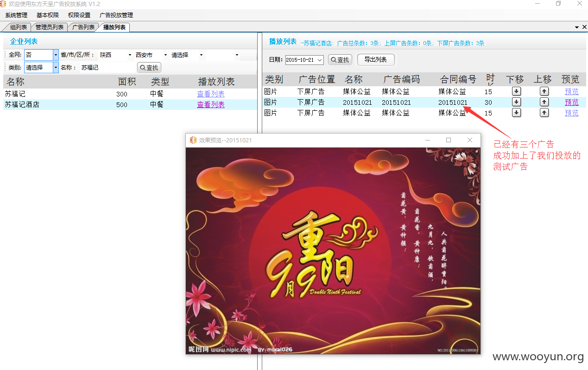Click the 面积 column header
This screenshot has width=588, height=370.
pos(127,82)
